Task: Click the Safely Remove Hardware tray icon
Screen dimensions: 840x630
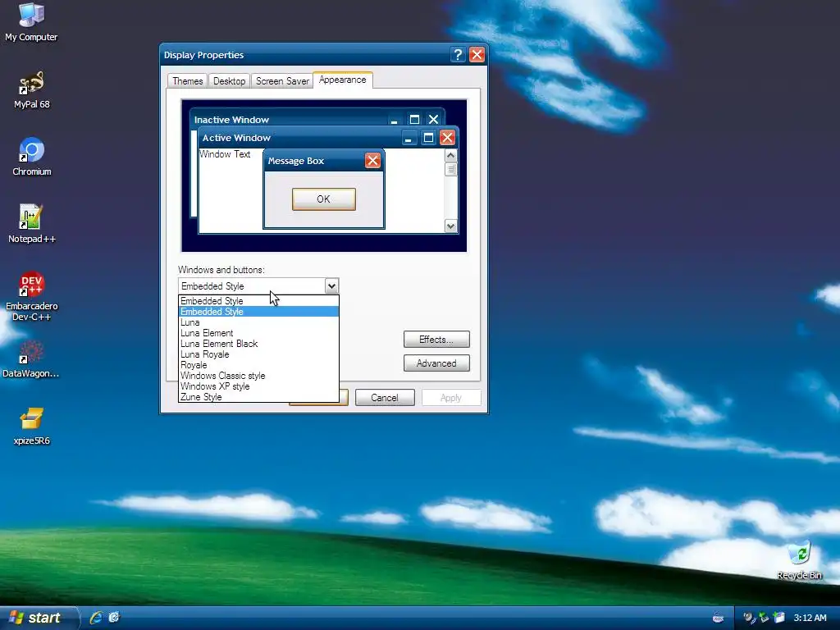Action: [x=765, y=618]
